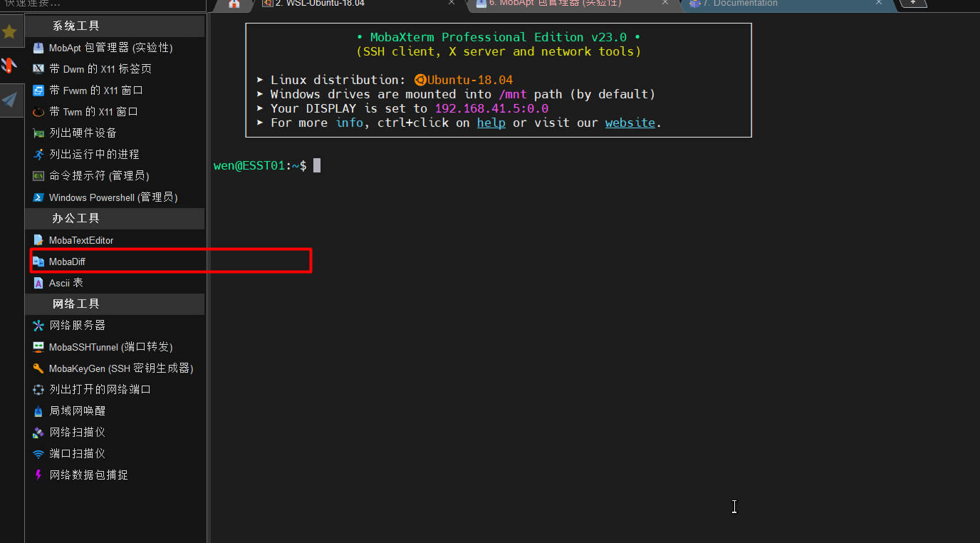The height and width of the screenshot is (543, 980).
Task: Collapse the 系统工具 section header
Action: [76, 26]
